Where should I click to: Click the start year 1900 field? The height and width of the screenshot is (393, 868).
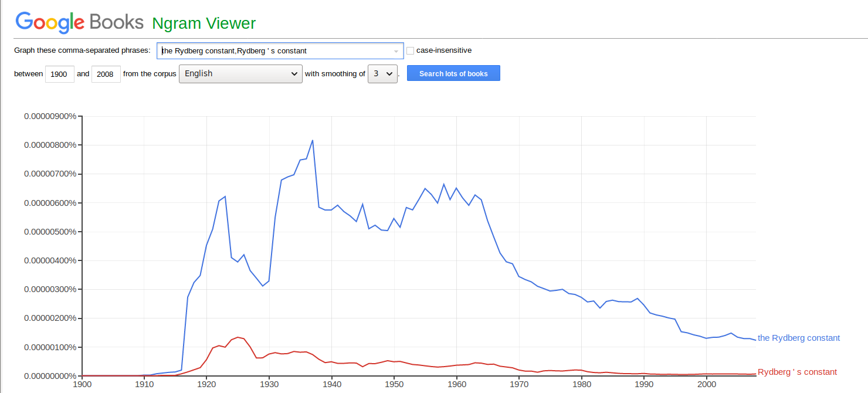point(60,74)
